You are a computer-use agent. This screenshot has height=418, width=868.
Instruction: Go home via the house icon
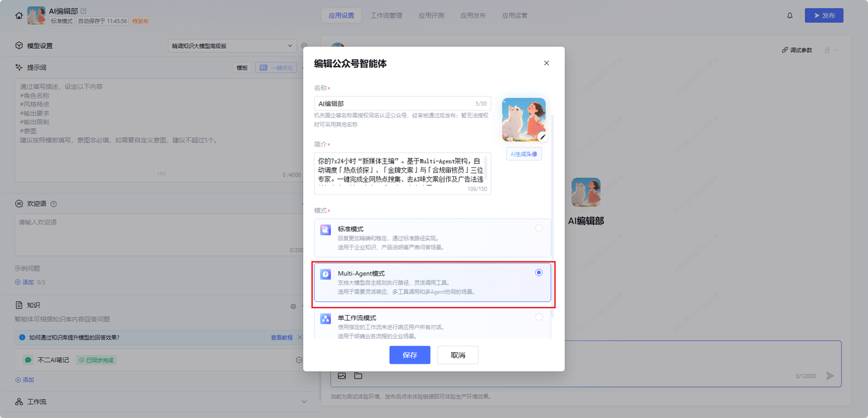[x=19, y=15]
